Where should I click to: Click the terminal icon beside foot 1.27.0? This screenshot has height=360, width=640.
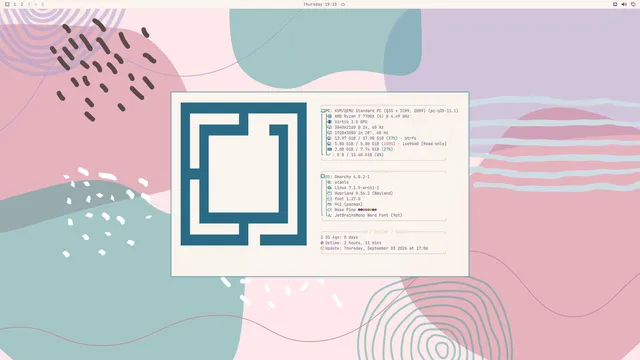pyautogui.click(x=329, y=199)
